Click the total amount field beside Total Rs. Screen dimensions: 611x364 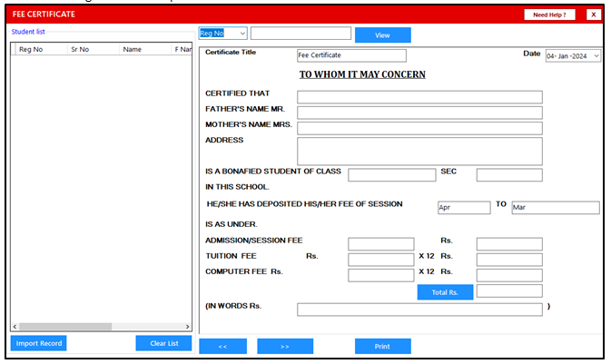[x=509, y=290]
